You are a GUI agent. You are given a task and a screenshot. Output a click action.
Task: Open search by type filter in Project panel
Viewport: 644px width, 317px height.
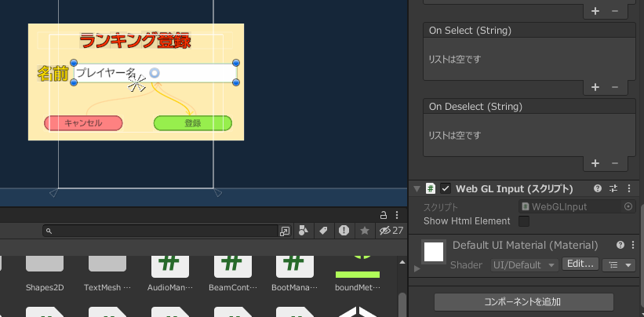(x=303, y=231)
